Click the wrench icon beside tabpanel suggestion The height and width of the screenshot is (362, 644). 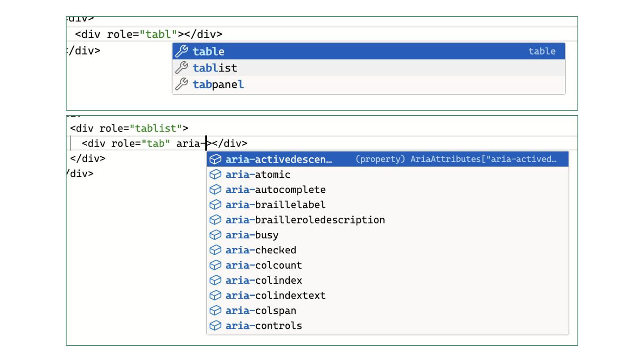[x=181, y=84]
